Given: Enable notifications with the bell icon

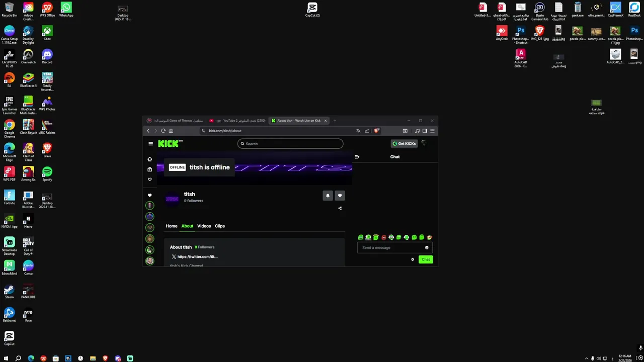Looking at the screenshot, I should (328, 196).
